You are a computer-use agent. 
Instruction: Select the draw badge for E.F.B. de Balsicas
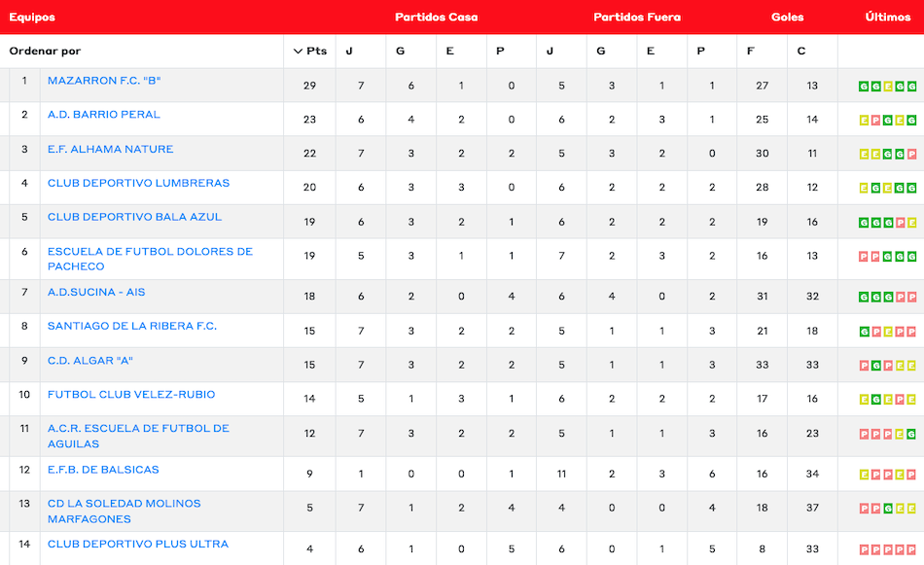tap(864, 475)
